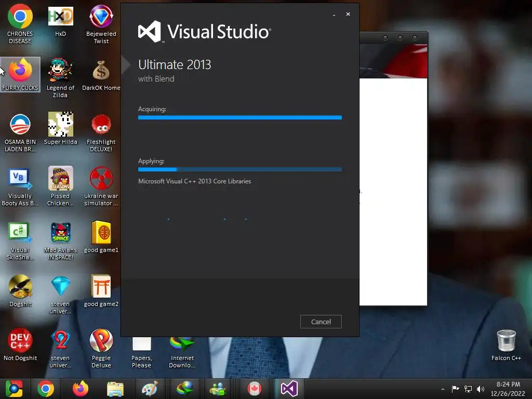
Task: Select the Falcon C++ recycle bin icon
Action: (506, 345)
